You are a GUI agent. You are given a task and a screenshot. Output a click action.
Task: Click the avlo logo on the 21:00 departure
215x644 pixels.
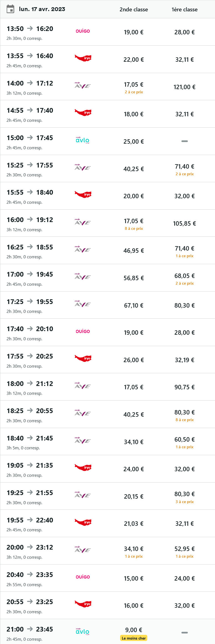pos(83,632)
